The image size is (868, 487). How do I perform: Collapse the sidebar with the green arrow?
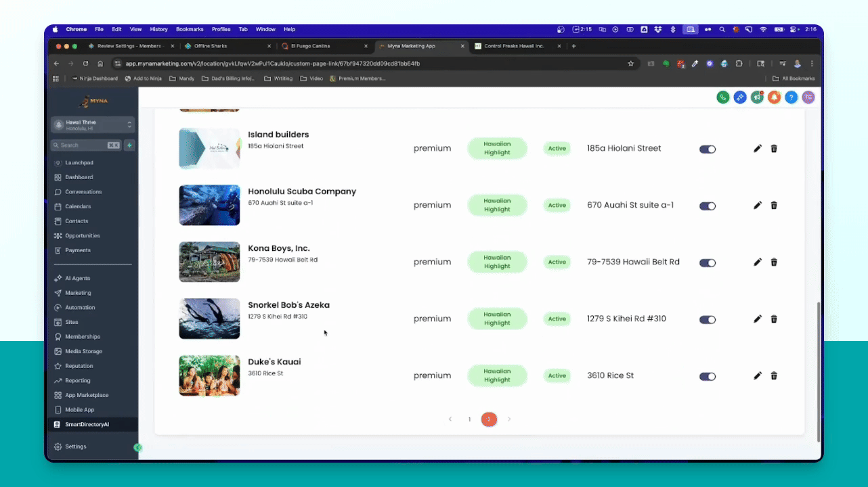pos(137,447)
